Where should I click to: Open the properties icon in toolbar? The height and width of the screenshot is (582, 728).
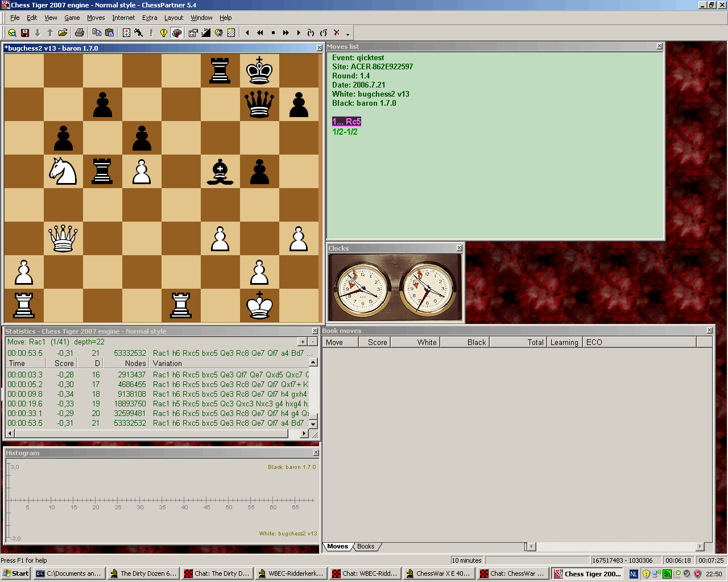click(x=193, y=33)
